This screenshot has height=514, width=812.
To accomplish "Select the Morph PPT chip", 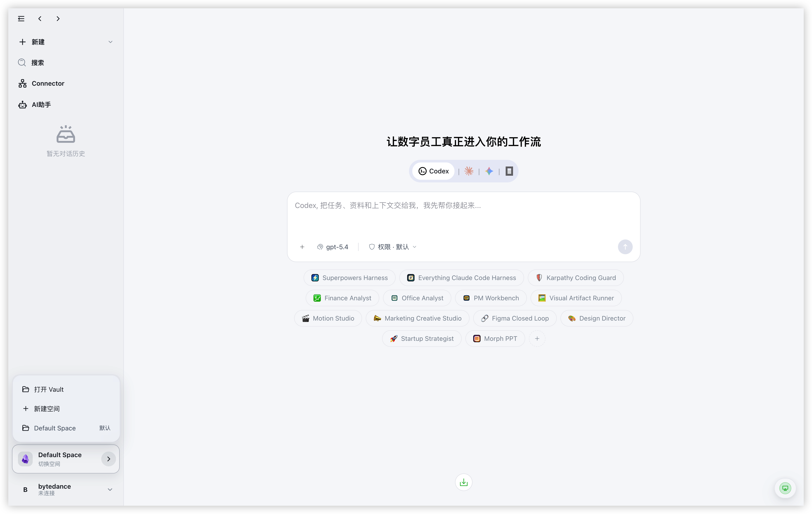I will tap(495, 339).
